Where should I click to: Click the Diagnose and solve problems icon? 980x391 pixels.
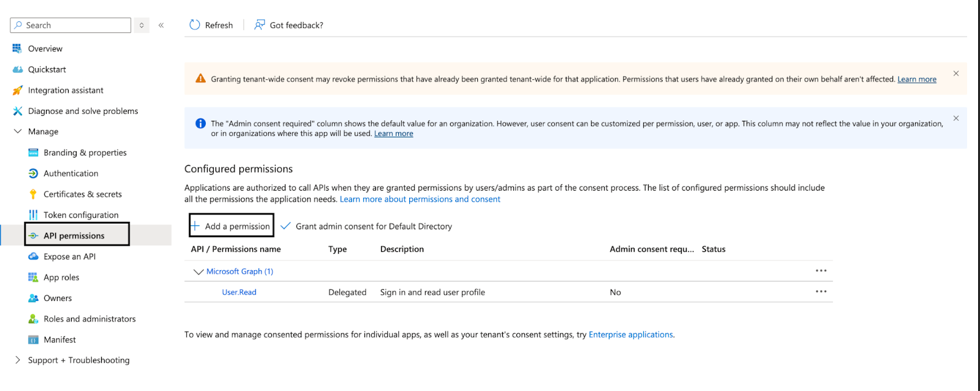pos(17,111)
